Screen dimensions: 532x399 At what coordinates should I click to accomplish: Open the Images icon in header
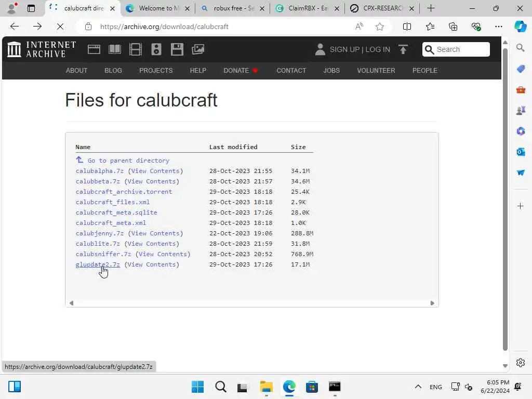pyautogui.click(x=198, y=49)
